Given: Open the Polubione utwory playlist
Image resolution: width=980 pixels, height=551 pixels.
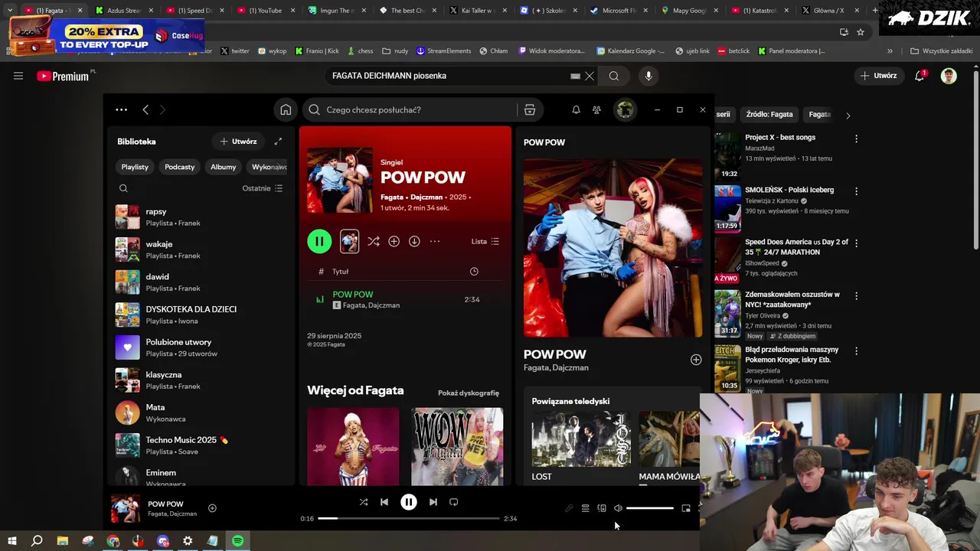Looking at the screenshot, I should pos(199,347).
